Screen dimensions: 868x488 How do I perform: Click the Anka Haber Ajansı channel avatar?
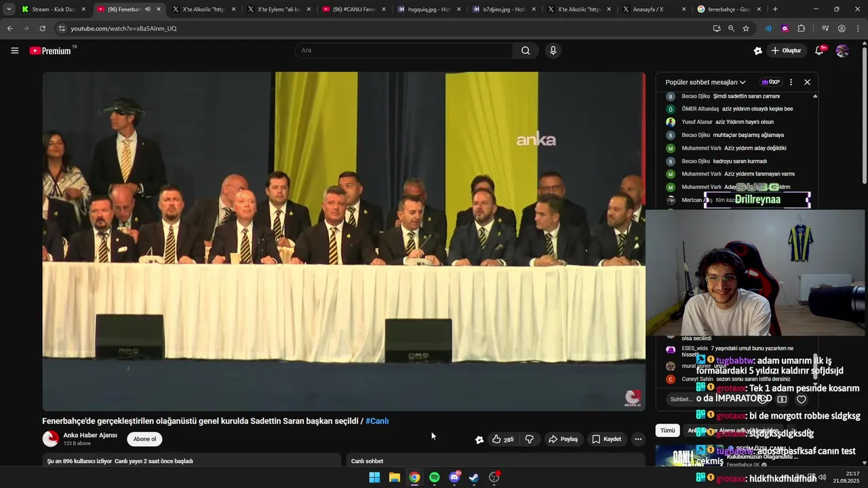point(50,439)
